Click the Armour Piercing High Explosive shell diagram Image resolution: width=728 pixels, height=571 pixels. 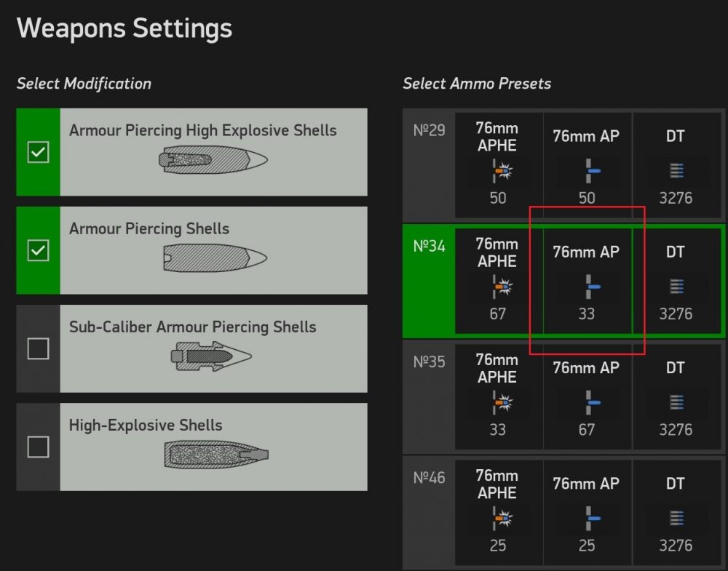coord(213,159)
